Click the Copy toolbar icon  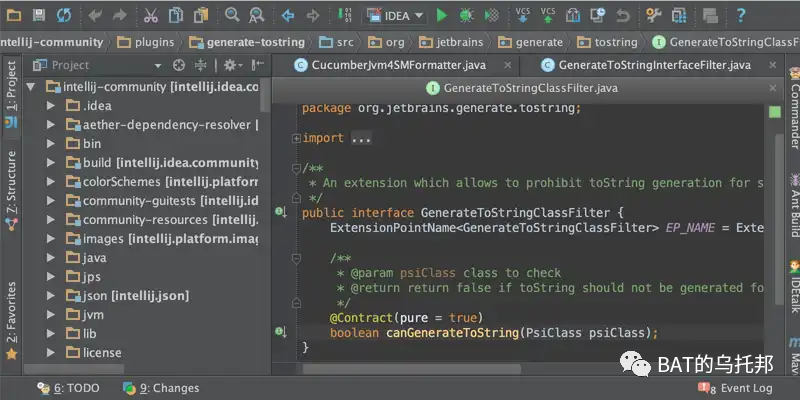[176, 15]
